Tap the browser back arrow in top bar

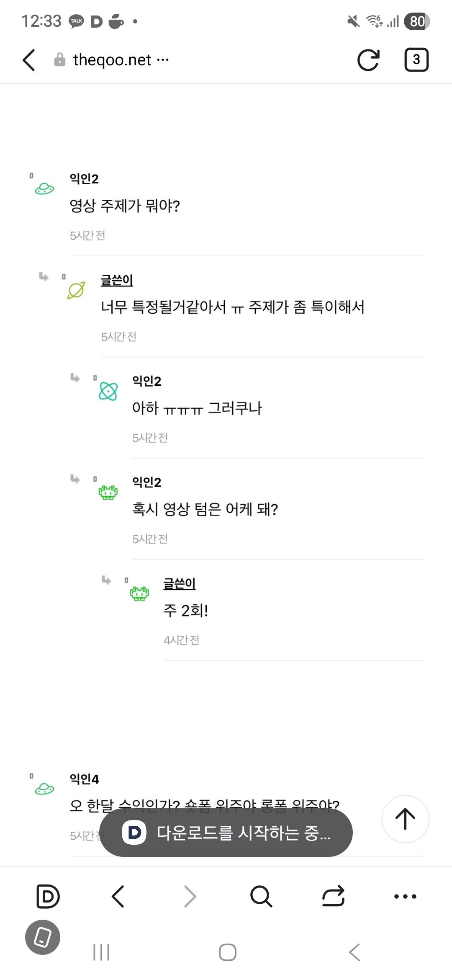click(x=29, y=60)
